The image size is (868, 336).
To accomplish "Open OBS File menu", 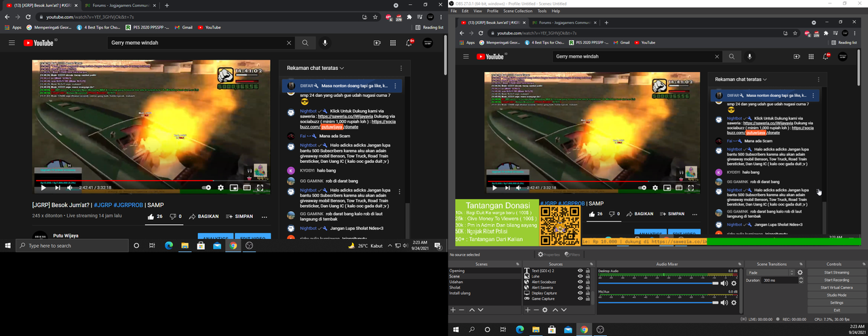I will (x=454, y=11).
